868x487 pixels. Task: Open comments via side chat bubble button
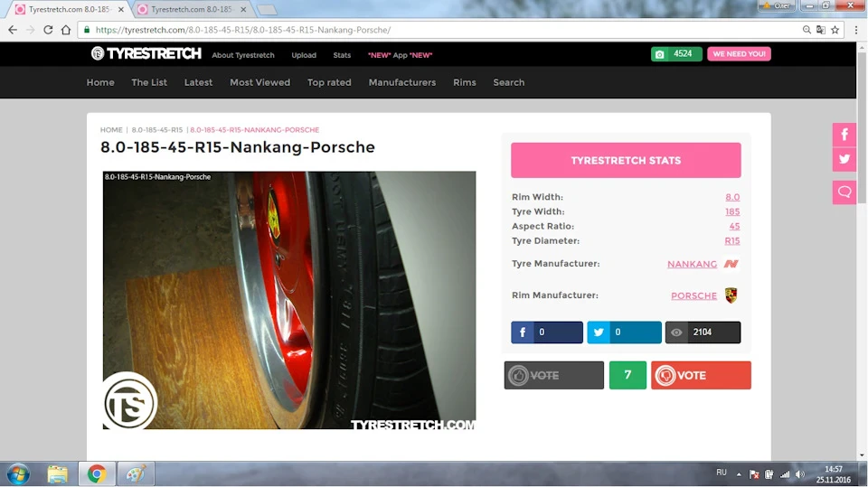844,192
